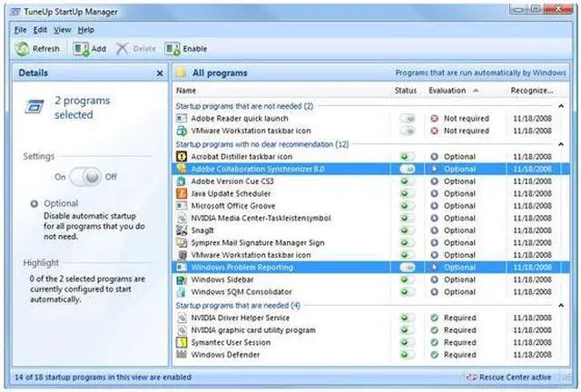Select 'NVIDIA Driver Helper Service' row name
This screenshot has width=581, height=392.
pos(240,318)
